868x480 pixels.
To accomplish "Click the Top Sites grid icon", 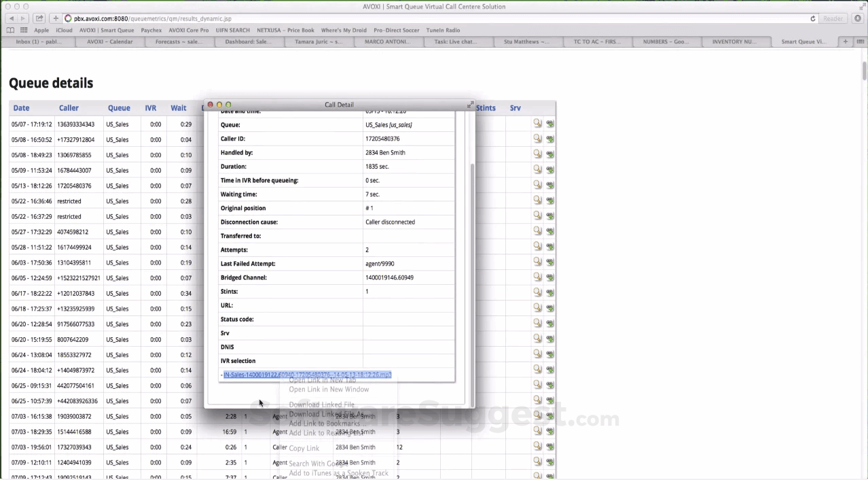I will (24, 30).
